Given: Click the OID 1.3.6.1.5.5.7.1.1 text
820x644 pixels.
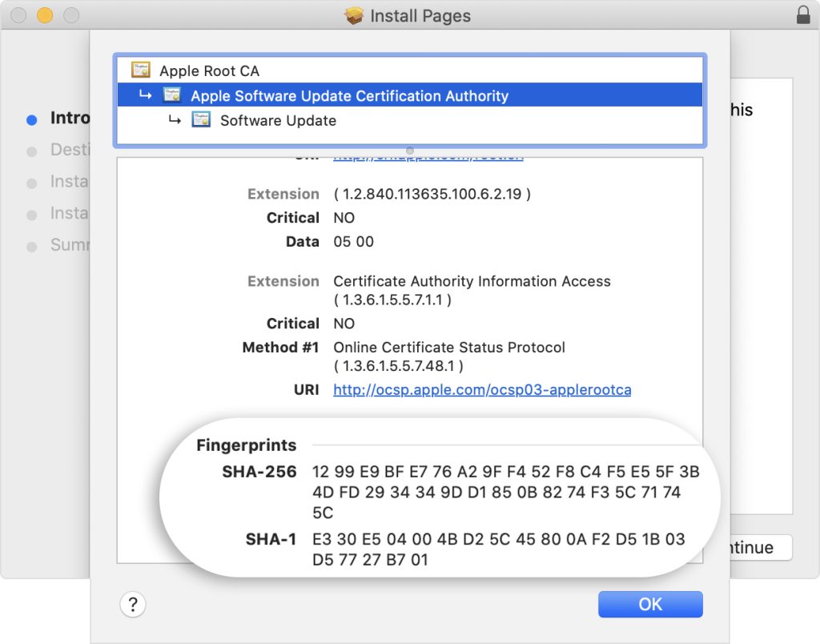Looking at the screenshot, I should click(392, 300).
